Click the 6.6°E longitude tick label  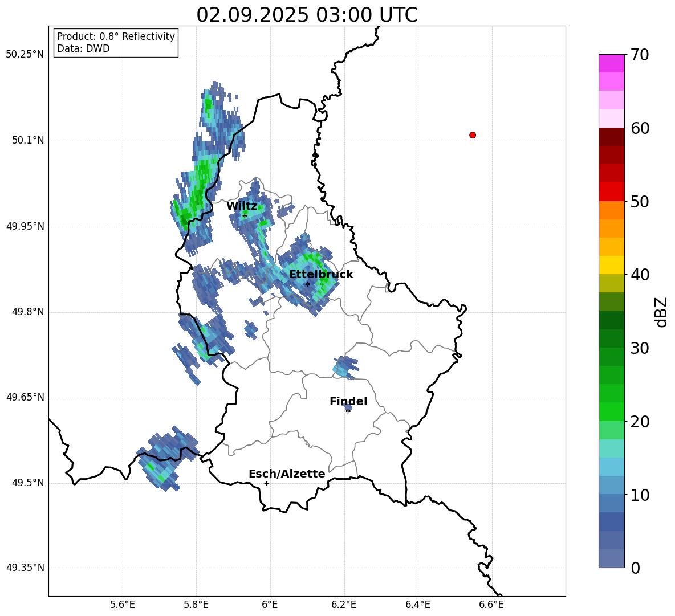(x=491, y=605)
